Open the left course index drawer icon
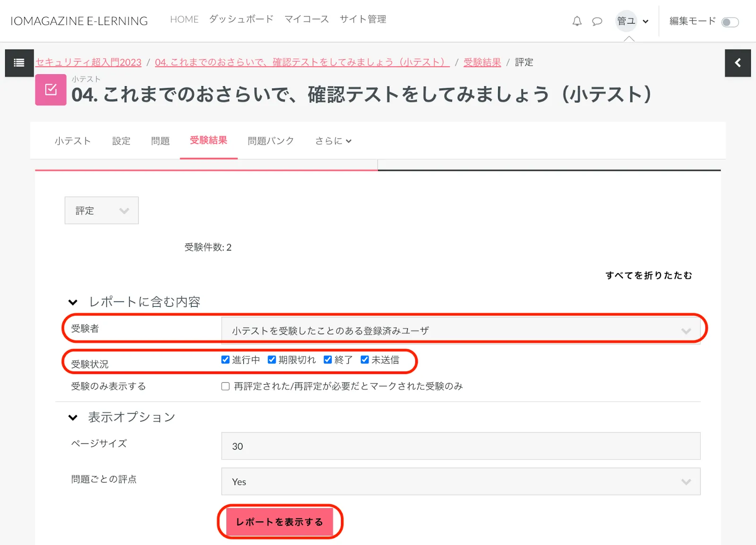This screenshot has height=545, width=756. (19, 63)
